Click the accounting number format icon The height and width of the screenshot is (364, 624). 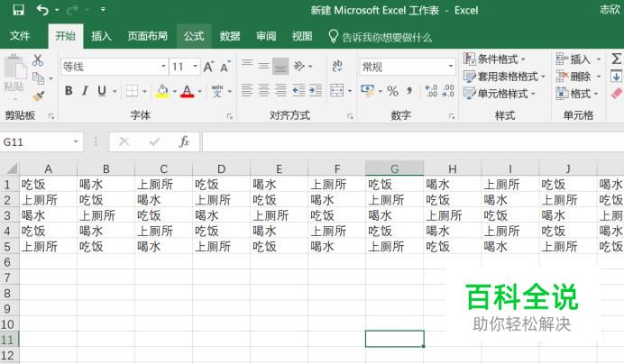click(367, 91)
